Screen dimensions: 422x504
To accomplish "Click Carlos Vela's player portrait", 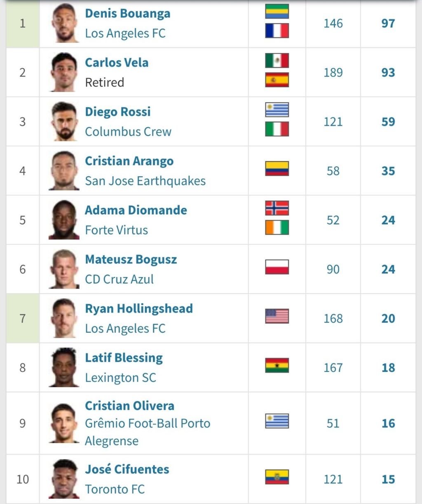I will tap(64, 72).
